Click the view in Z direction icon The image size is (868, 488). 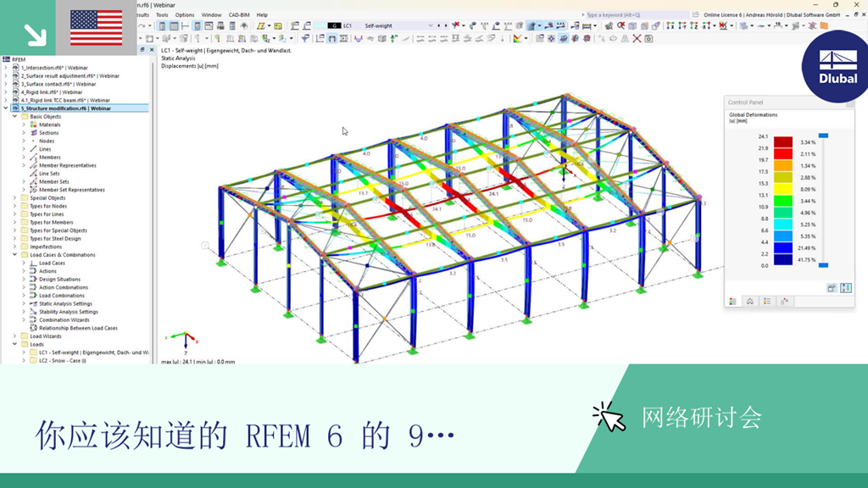tap(693, 26)
